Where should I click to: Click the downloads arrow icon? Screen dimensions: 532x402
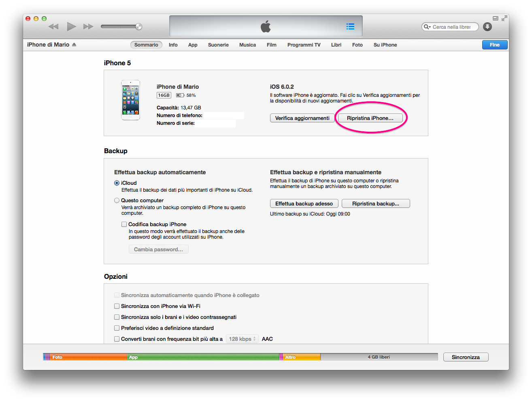[x=487, y=27]
